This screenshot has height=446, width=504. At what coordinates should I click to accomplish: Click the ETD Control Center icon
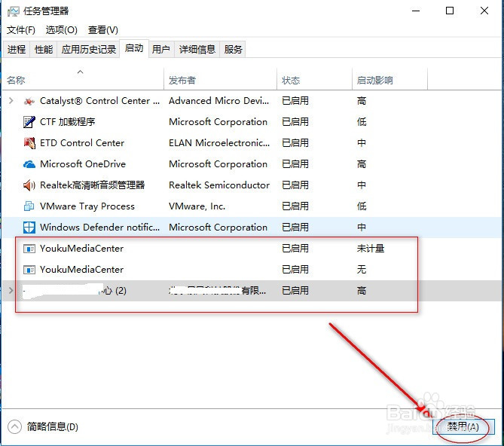pyautogui.click(x=29, y=143)
